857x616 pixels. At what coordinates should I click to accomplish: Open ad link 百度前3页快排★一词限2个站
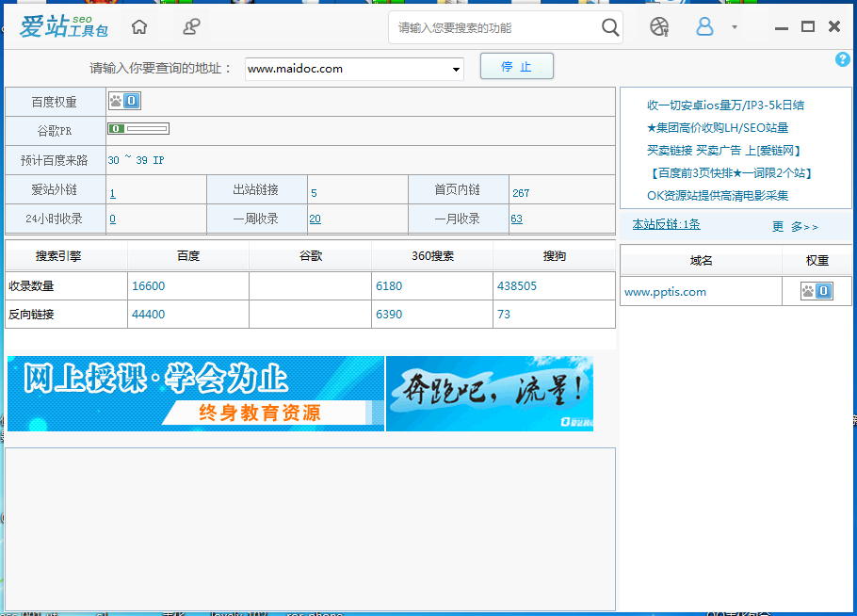click(x=730, y=173)
